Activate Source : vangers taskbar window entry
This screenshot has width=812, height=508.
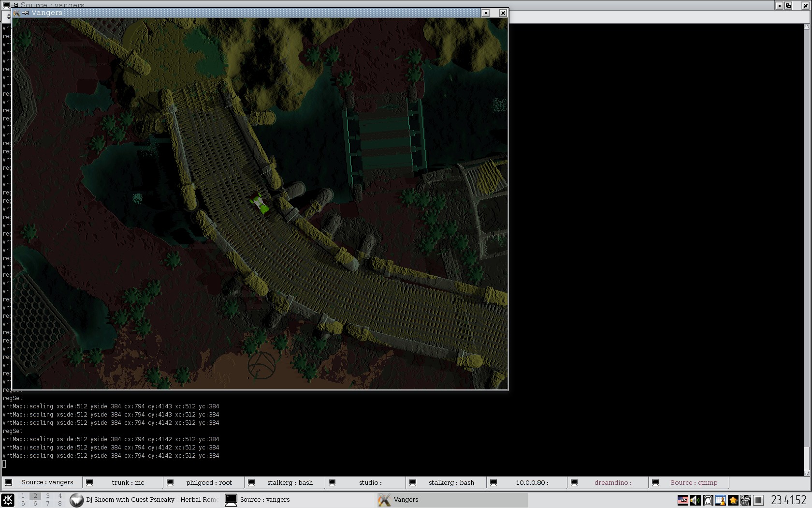coord(299,500)
